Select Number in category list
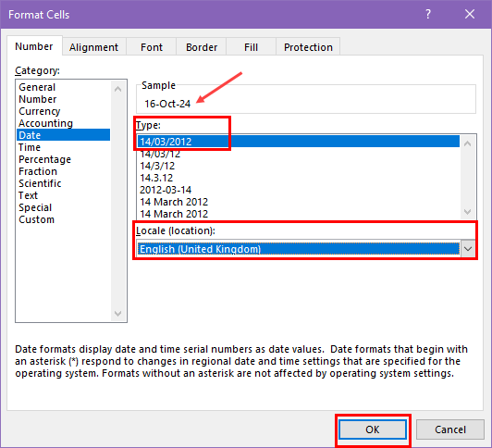492x448 pixels. tap(64, 99)
